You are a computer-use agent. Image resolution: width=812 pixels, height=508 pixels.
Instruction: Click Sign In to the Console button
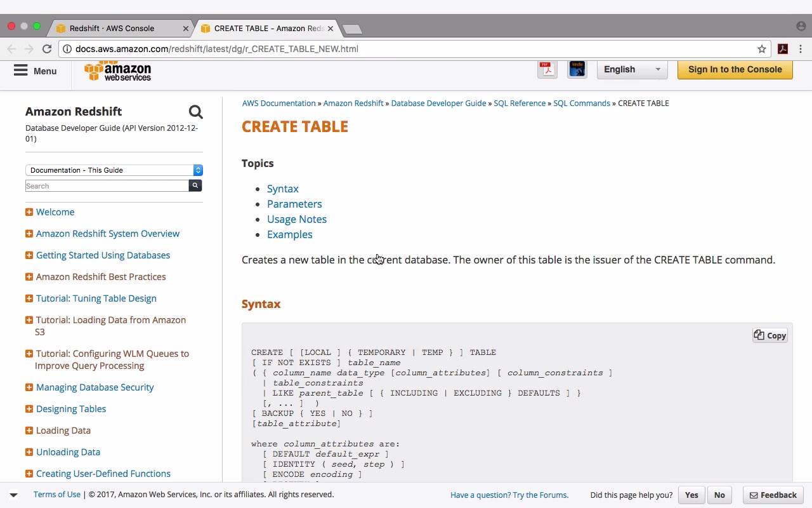[x=735, y=69]
